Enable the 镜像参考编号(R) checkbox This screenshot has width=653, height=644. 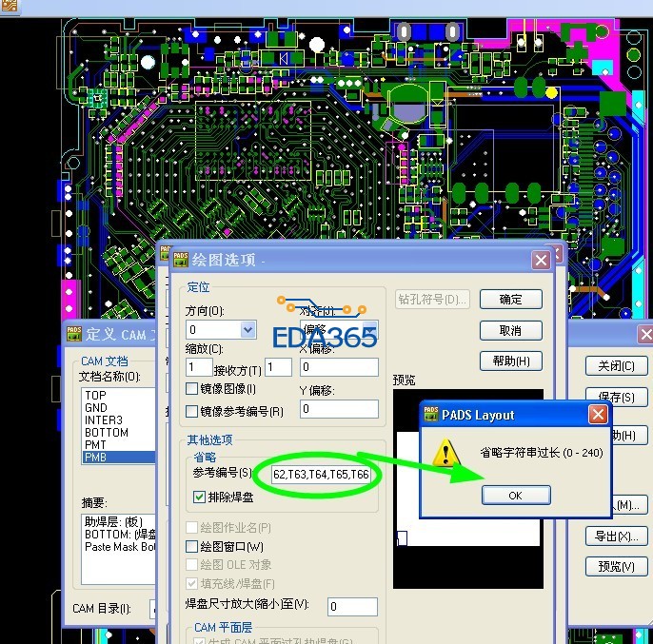tap(191, 411)
